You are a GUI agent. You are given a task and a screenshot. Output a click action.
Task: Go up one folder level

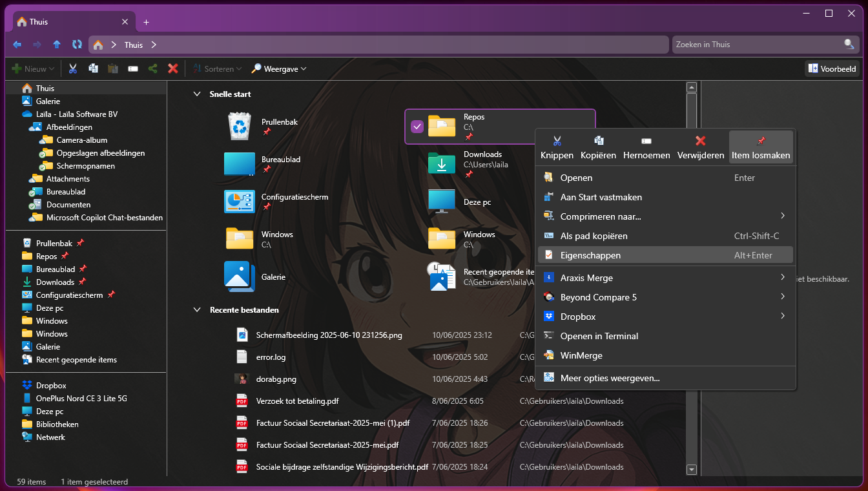click(57, 45)
